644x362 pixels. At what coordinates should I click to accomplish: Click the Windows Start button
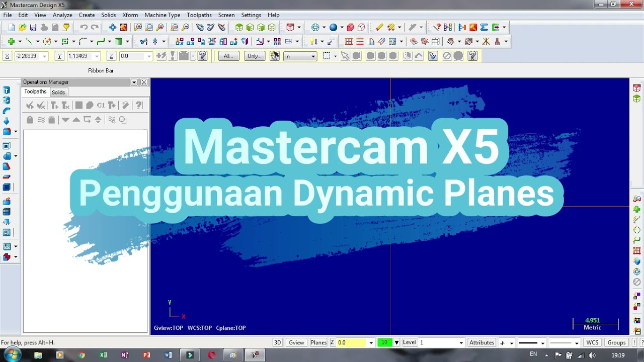coord(12,355)
